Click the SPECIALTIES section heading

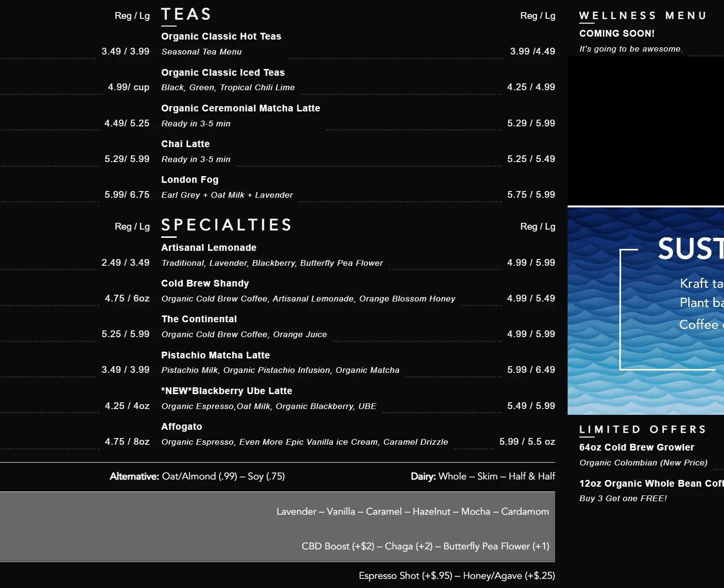226,225
